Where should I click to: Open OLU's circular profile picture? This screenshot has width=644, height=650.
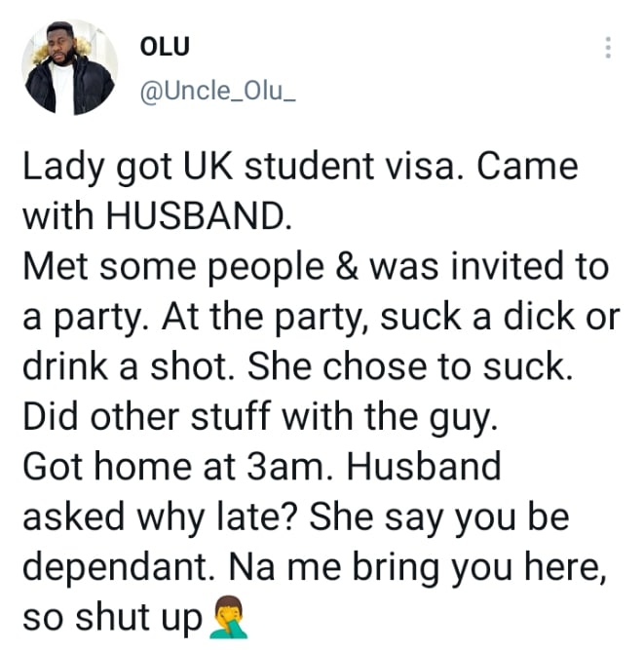[69, 67]
